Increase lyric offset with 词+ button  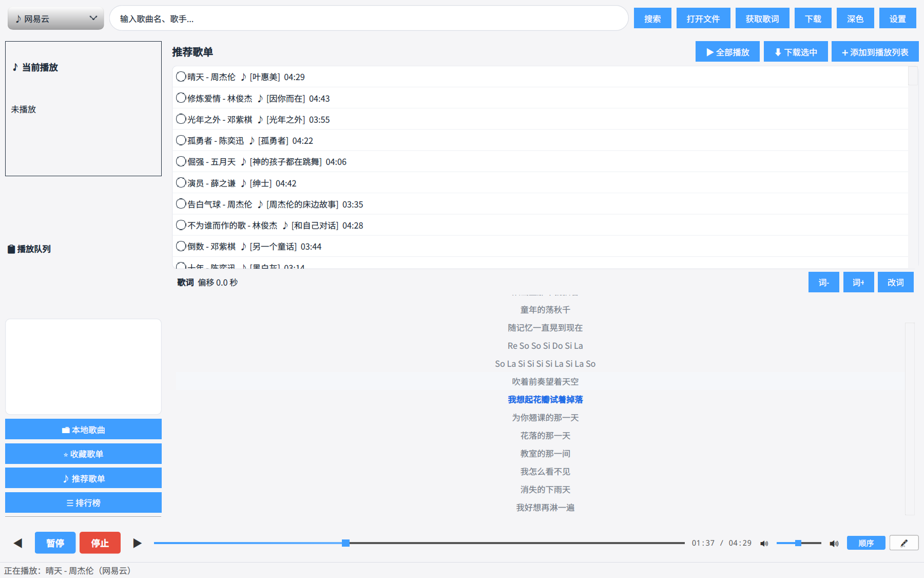(859, 282)
